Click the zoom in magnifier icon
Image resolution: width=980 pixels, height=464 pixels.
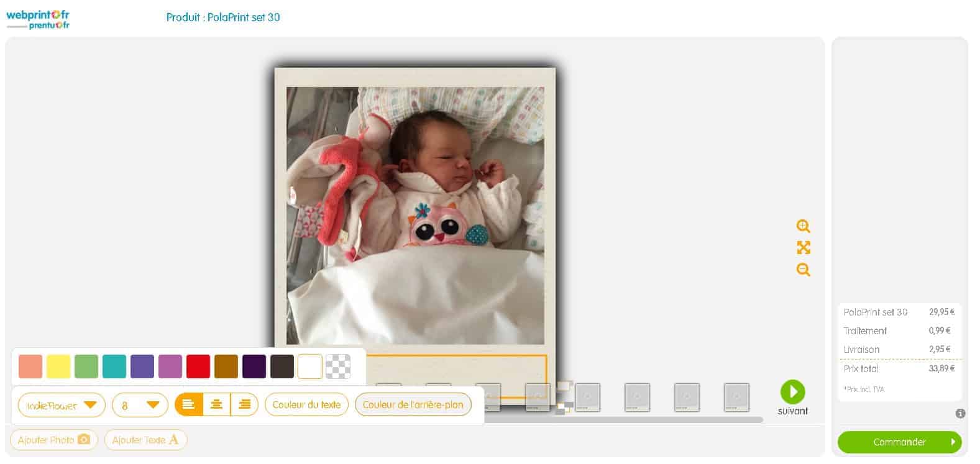click(x=803, y=226)
